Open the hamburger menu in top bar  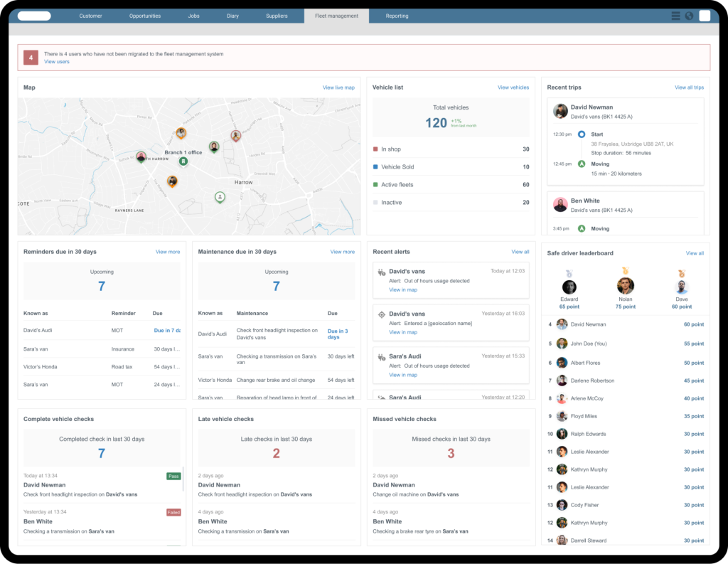click(675, 15)
